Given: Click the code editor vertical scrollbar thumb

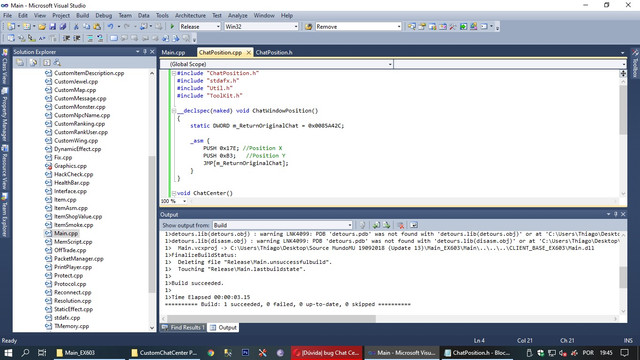Looking at the screenshot, I should (x=623, y=110).
